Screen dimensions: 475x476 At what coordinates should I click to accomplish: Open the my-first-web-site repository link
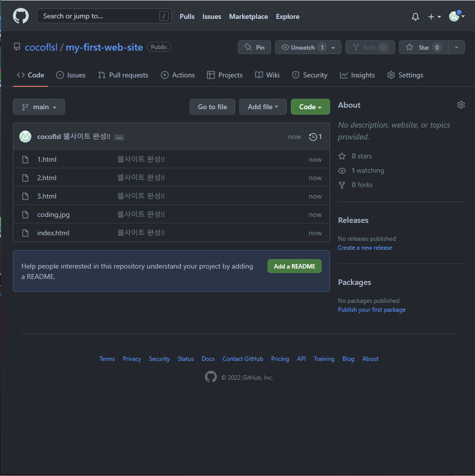pos(104,47)
